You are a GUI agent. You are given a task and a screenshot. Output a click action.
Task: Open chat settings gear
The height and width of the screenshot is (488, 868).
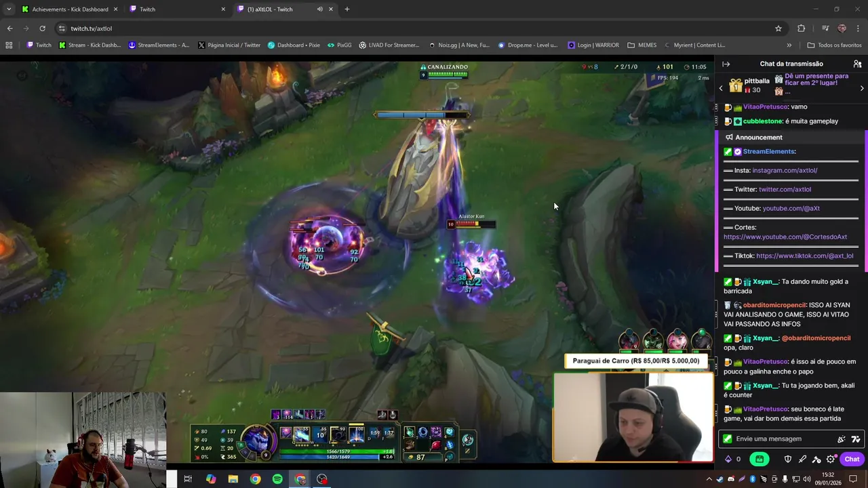[831, 459]
